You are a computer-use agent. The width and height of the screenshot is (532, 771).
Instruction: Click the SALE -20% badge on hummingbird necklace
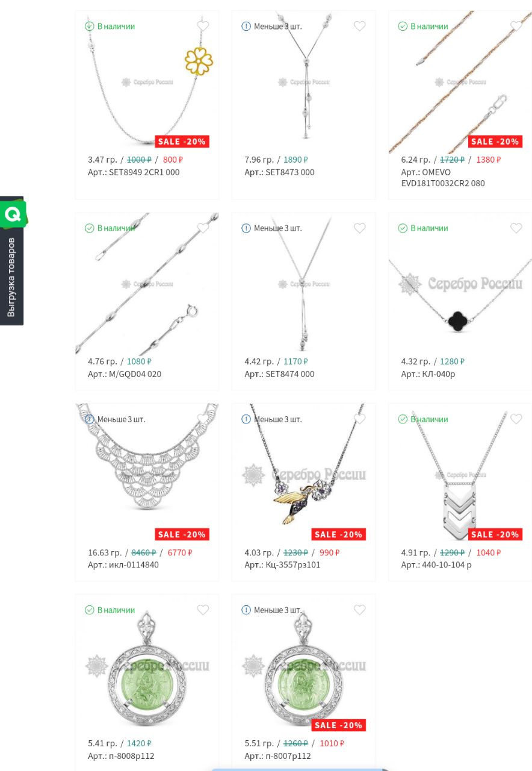click(338, 534)
